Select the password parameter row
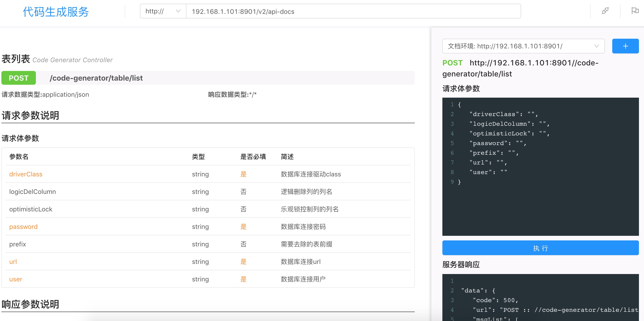Screen dimensions: 644x321 [x=23, y=227]
